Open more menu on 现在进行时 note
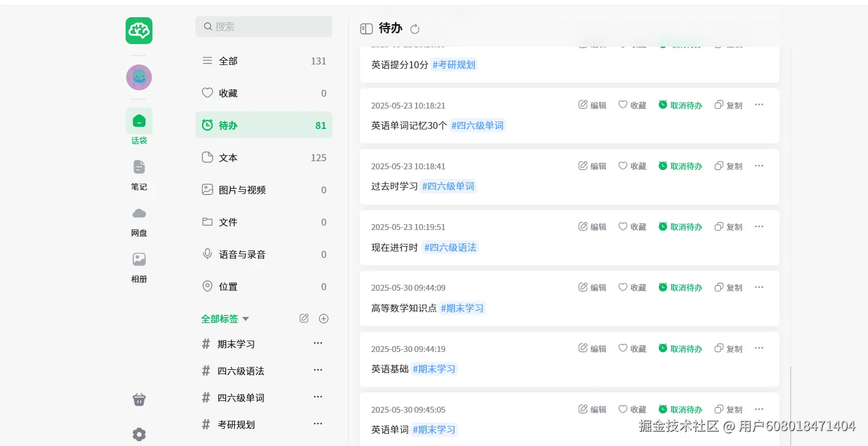The height and width of the screenshot is (446, 868). [758, 227]
